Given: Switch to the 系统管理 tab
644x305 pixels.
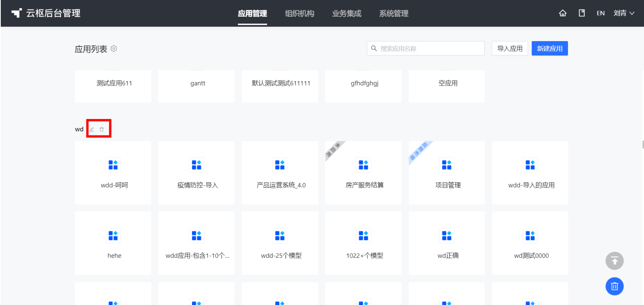Looking at the screenshot, I should (394, 14).
